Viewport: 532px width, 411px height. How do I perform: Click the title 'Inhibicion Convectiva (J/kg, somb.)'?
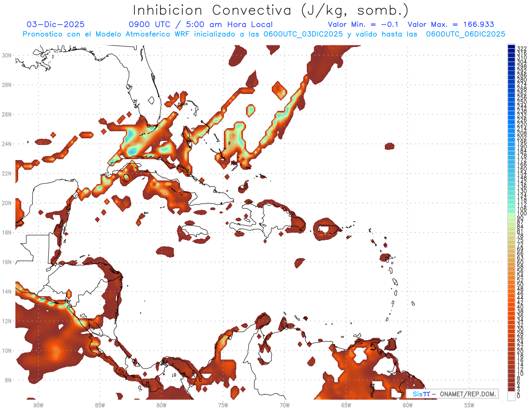(x=271, y=11)
